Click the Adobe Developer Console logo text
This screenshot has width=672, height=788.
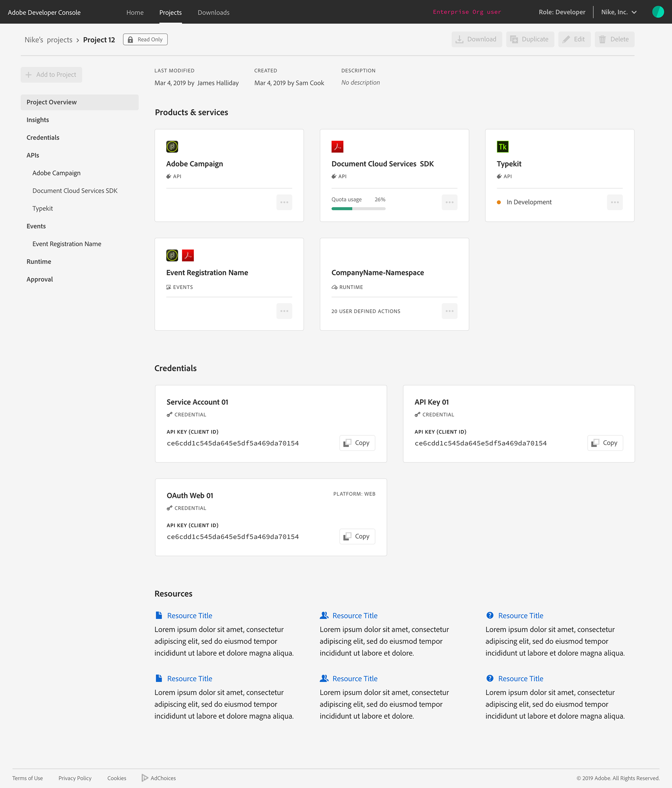(x=44, y=12)
